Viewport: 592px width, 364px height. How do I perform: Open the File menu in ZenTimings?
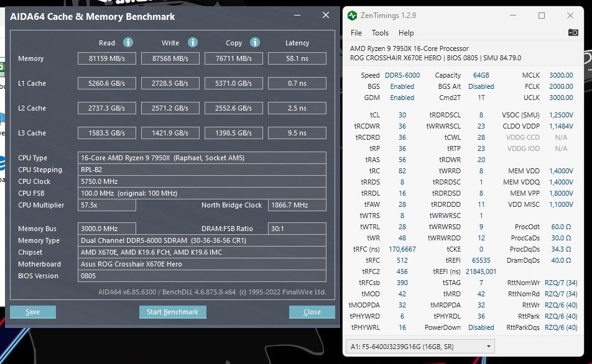point(356,33)
